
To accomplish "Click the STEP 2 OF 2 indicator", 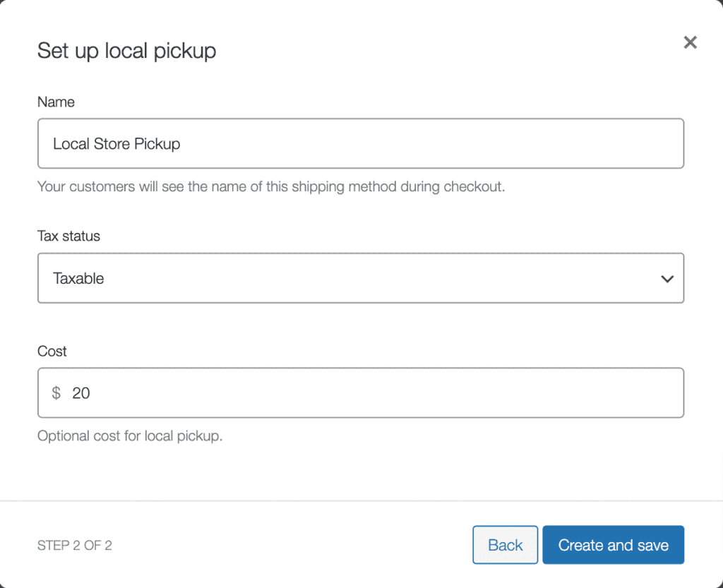I will (74, 545).
